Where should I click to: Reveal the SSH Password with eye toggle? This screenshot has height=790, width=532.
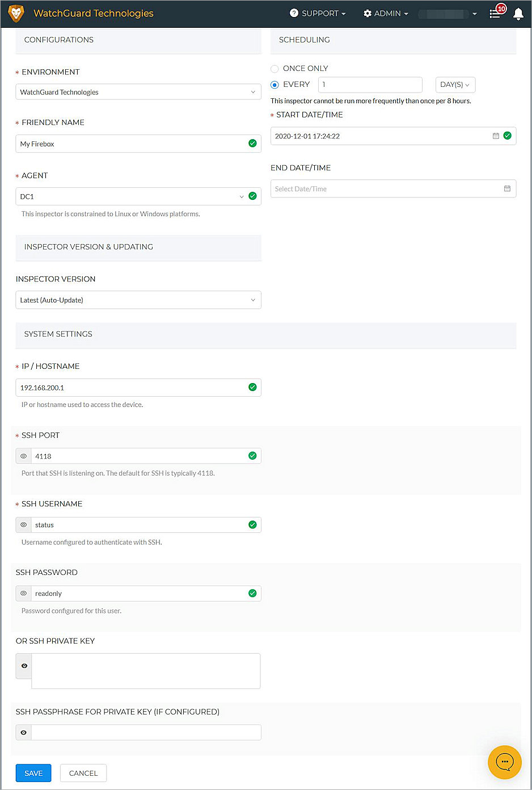(23, 593)
